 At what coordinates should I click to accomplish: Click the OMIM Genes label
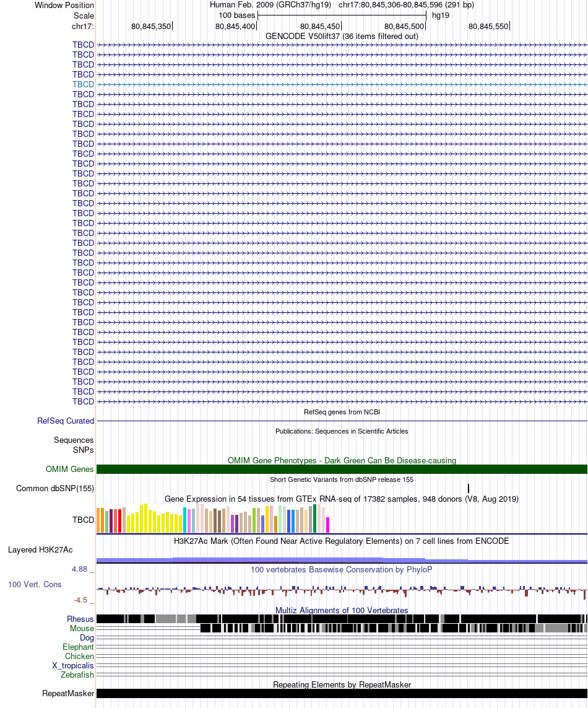pos(69,469)
